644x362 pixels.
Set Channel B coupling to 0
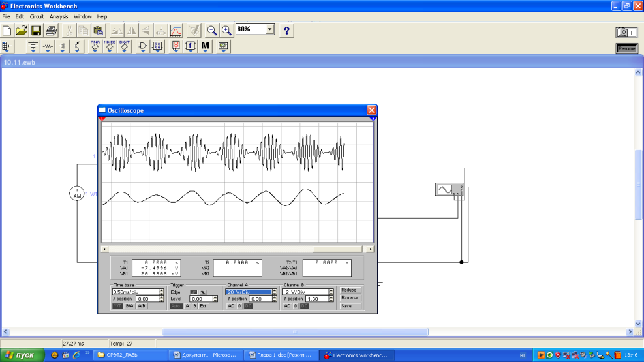pos(296,306)
